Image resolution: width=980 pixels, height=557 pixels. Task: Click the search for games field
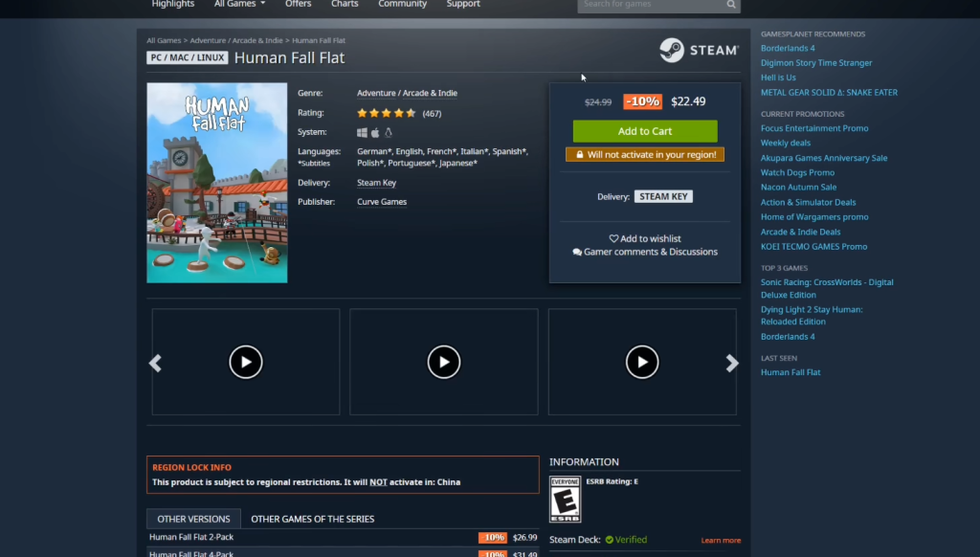coord(651,5)
